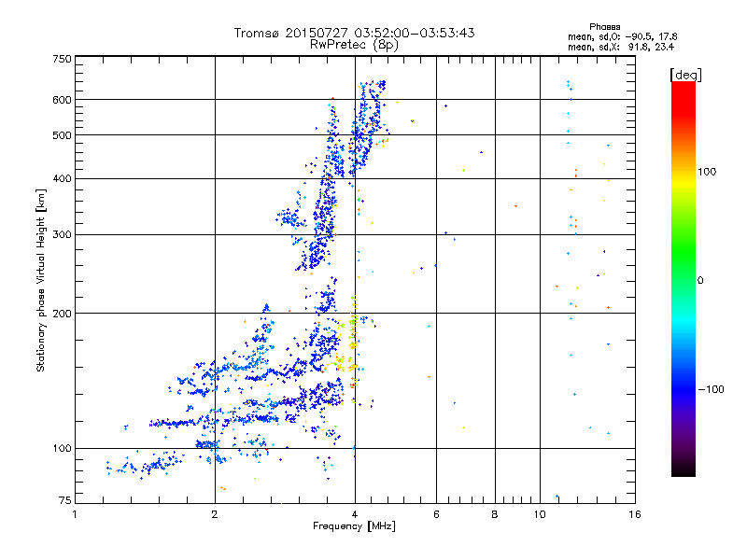This screenshot has height=560, width=747.
Task: Click the 'mean, sd,X: 91.8, 23.4' statistic
Action: coord(621,47)
